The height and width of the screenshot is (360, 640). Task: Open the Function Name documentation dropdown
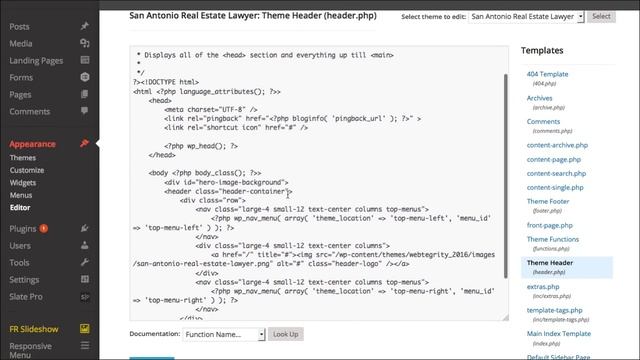pos(224,334)
